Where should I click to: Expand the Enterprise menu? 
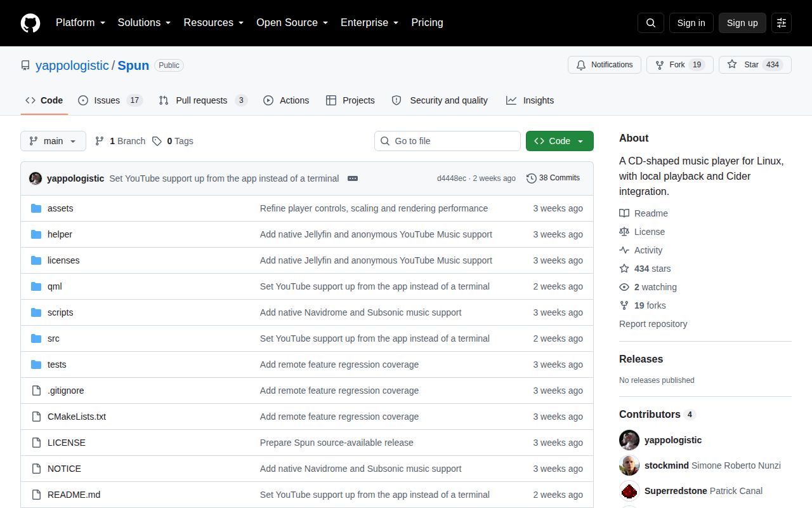(369, 22)
